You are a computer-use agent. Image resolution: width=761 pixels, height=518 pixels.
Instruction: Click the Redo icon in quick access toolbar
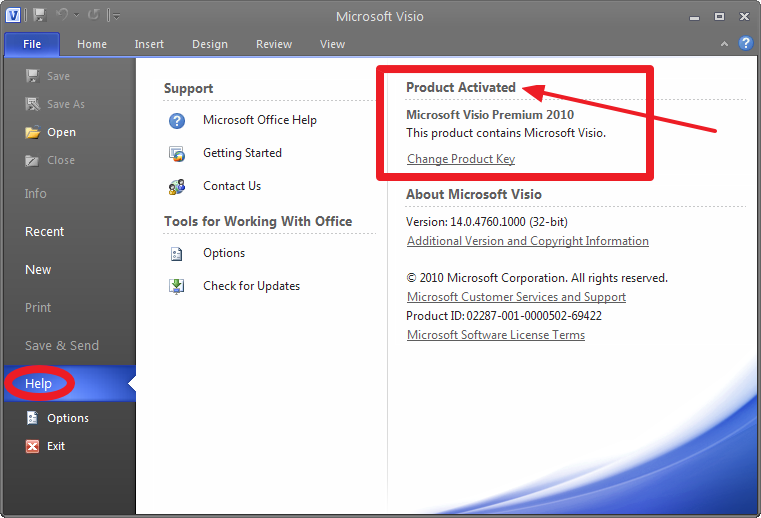point(93,15)
